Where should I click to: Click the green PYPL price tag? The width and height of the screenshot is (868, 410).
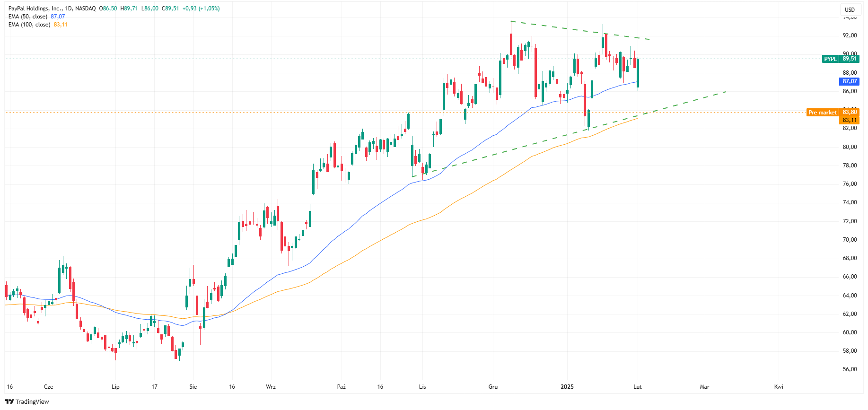click(x=830, y=59)
